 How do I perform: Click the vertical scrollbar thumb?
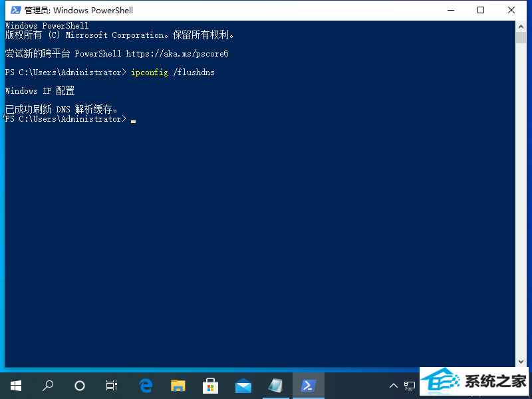(521, 38)
